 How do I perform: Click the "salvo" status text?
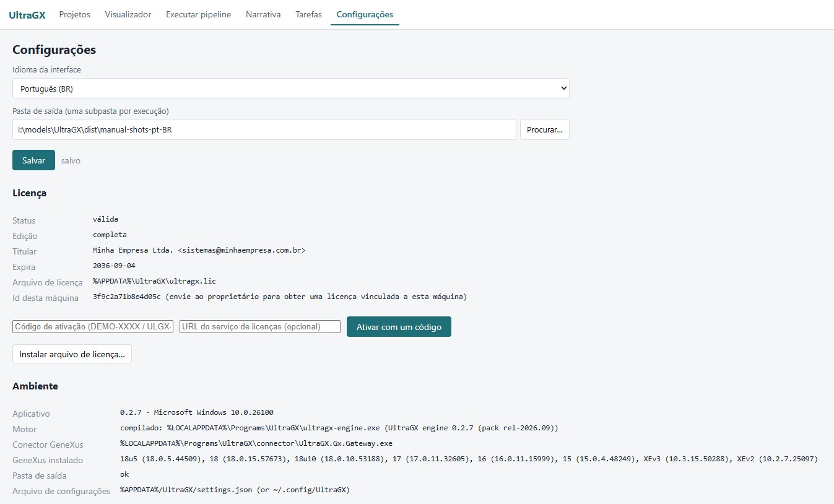point(71,160)
